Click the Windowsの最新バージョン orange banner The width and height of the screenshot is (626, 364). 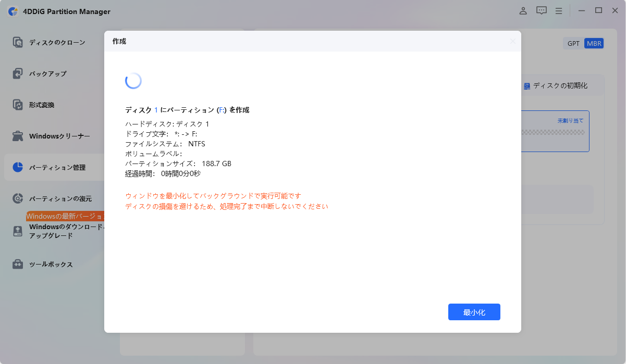tap(65, 216)
